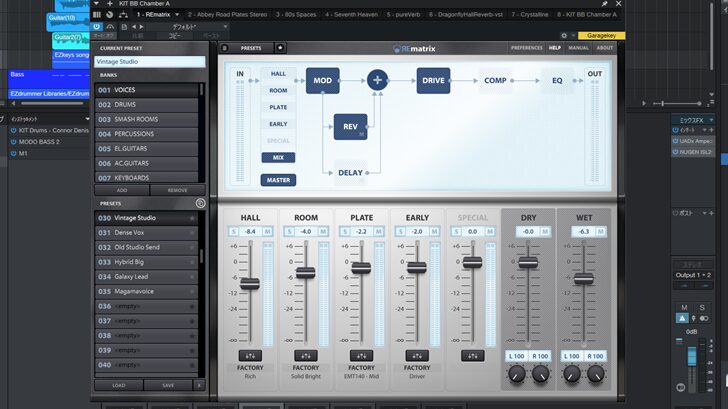Viewport: 728px width, 409px height.
Task: Select previous preset arrow
Action: tap(134, 27)
